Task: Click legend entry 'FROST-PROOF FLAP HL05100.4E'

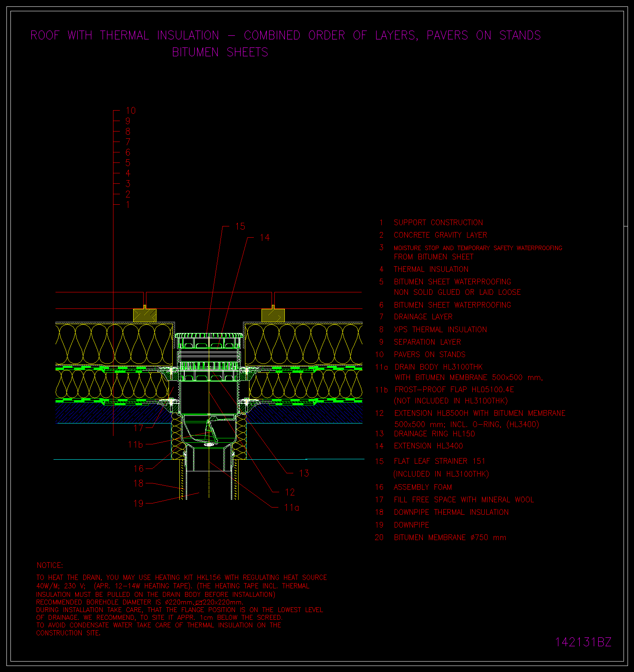Action: [x=455, y=389]
